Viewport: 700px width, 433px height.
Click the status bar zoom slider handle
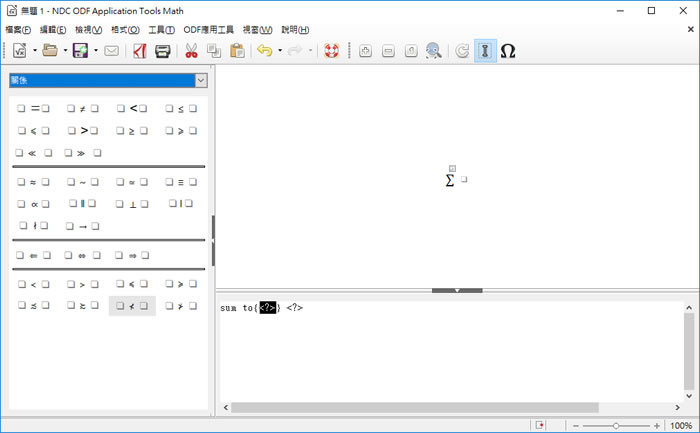[x=616, y=426]
